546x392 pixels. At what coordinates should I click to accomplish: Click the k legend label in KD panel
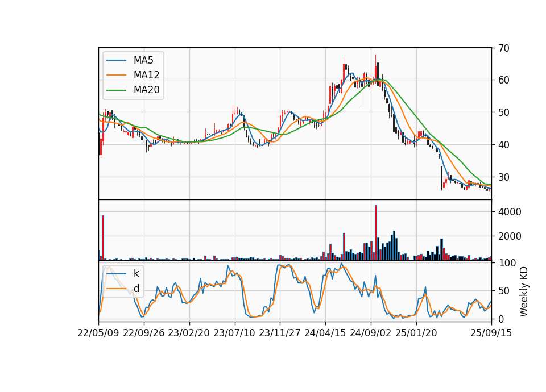click(136, 273)
